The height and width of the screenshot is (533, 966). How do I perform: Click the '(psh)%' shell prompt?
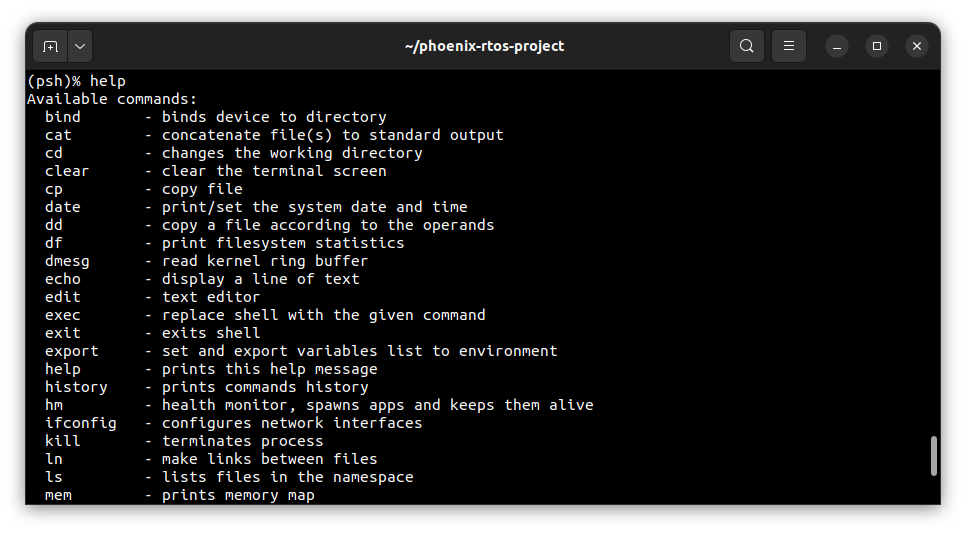(54, 81)
